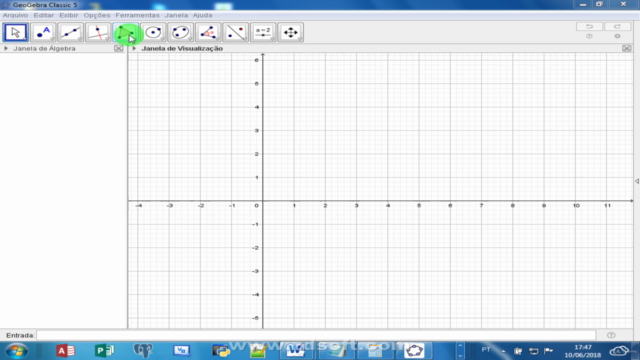Expand Janela de Visualização style bar triangle

pyautogui.click(x=134, y=48)
